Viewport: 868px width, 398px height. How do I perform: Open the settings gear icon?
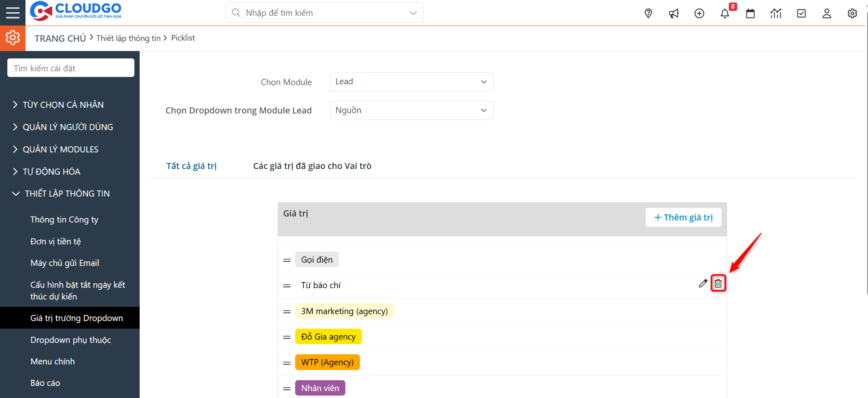pos(852,13)
